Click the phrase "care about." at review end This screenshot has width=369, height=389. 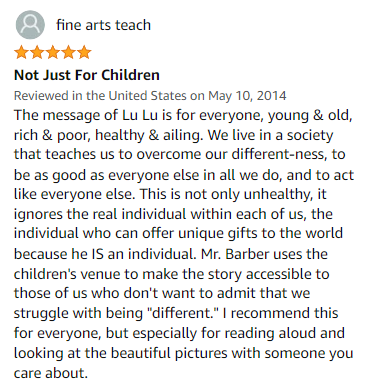point(51,373)
